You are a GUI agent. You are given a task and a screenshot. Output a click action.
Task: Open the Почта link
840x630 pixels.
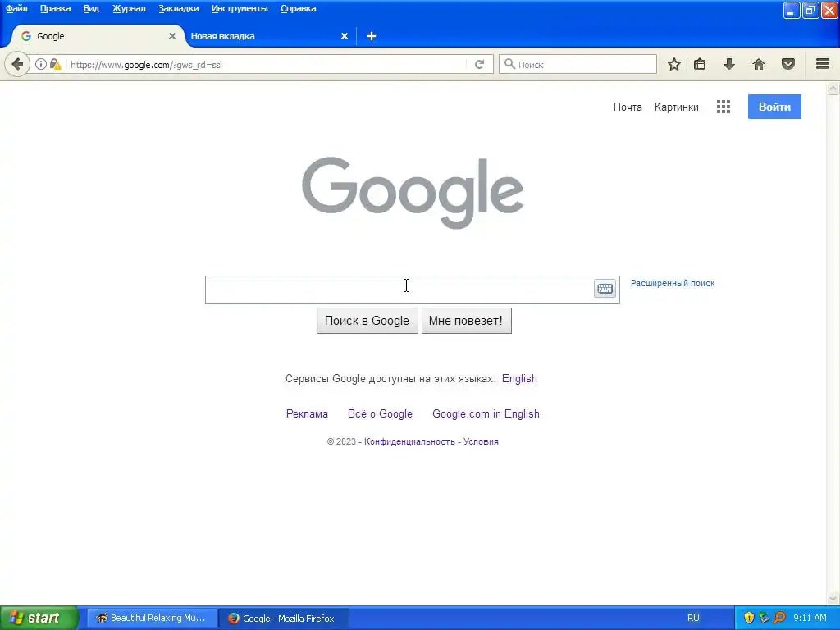628,107
